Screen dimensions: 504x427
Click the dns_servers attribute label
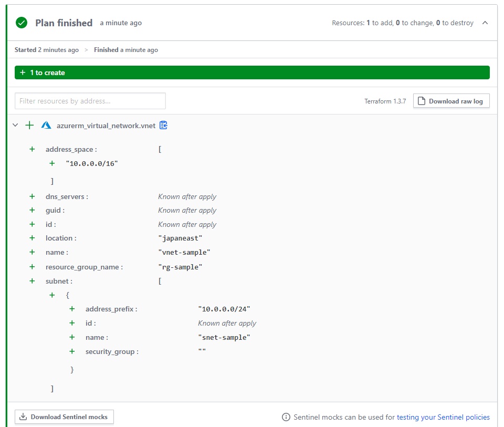point(67,197)
